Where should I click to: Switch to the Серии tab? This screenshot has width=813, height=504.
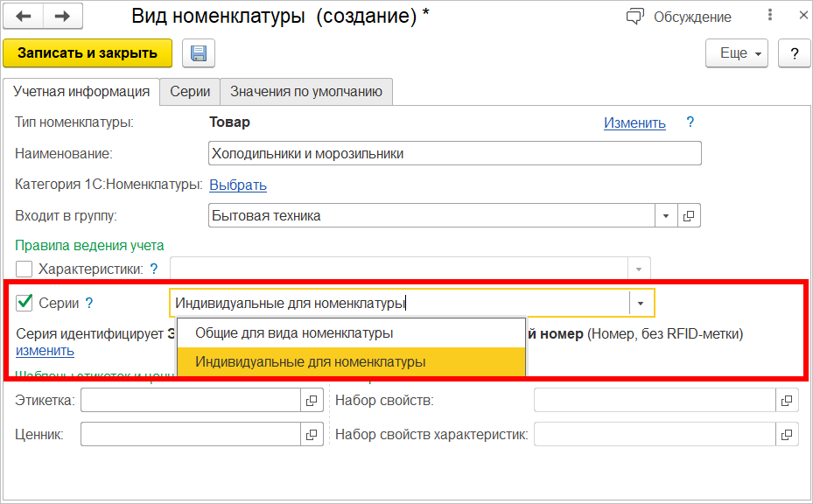pos(189,91)
